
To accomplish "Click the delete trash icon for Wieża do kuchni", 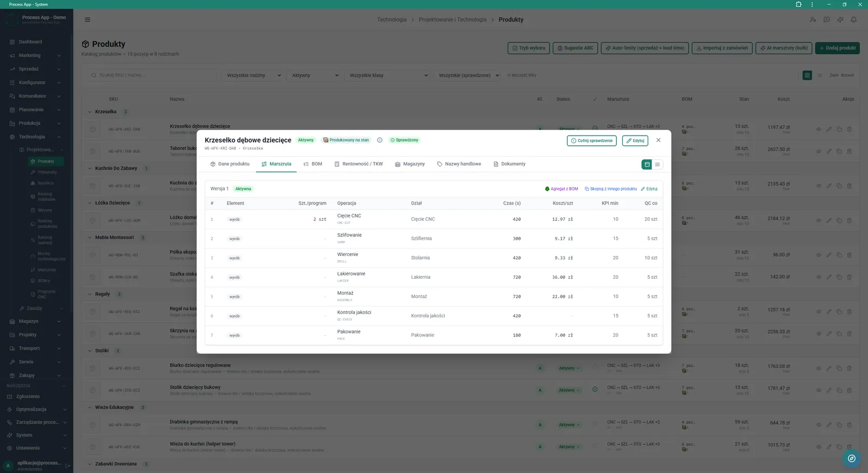I will [x=850, y=447].
